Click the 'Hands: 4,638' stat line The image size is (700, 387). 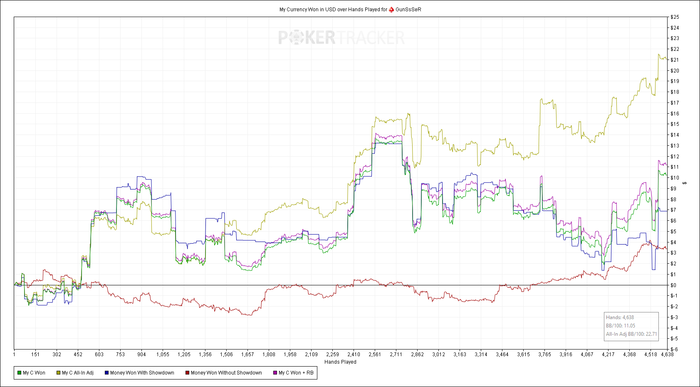tap(620, 317)
